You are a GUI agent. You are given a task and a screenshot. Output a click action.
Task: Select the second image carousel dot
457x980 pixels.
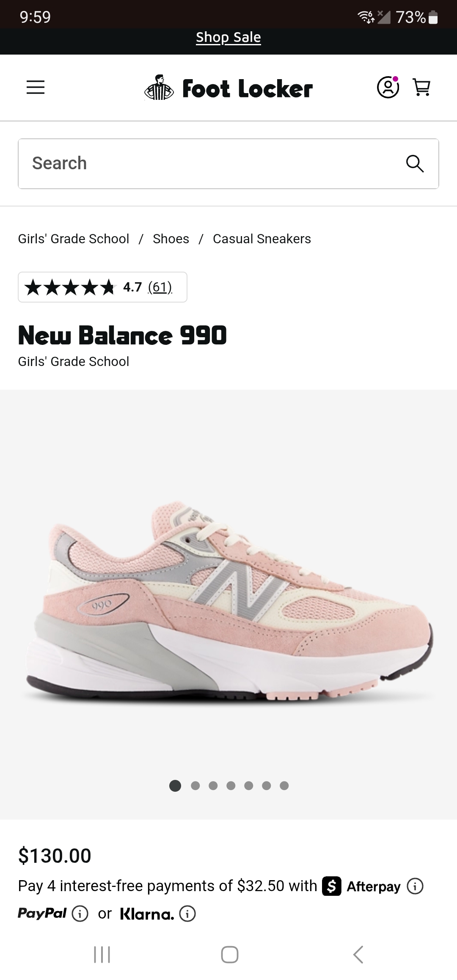pos(195,786)
